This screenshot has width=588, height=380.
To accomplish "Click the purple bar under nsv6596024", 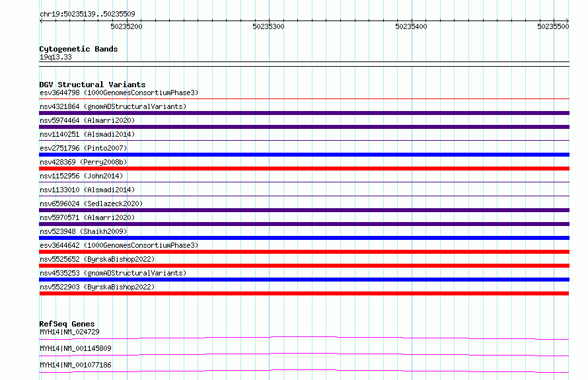I will click(x=304, y=210).
